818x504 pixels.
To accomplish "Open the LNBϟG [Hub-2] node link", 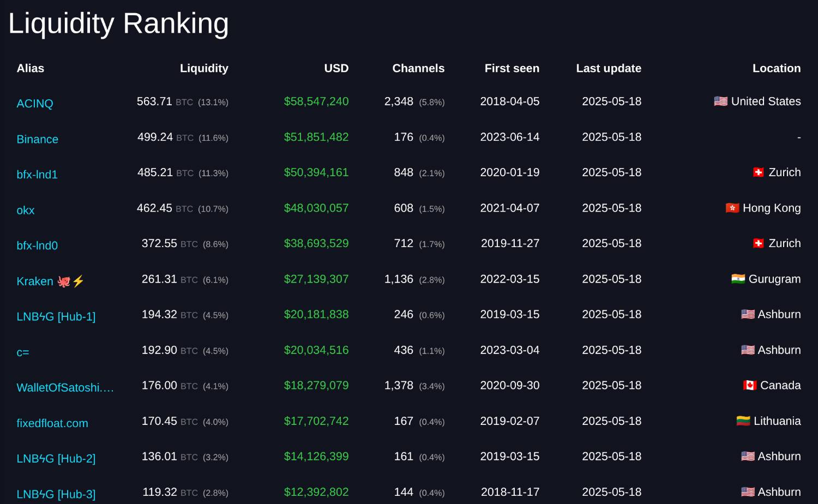I will click(56, 459).
